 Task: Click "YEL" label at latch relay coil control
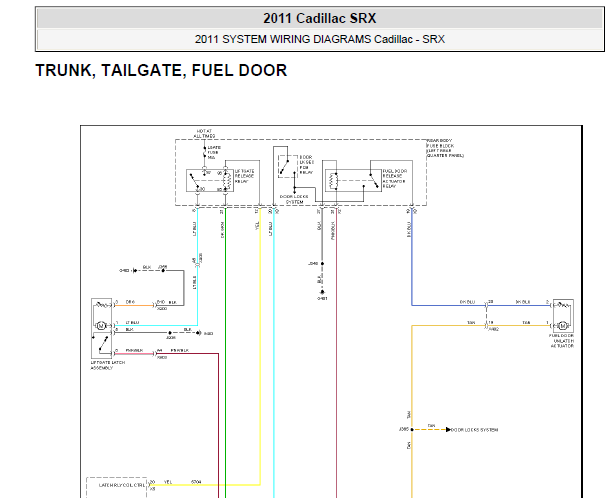coord(168,482)
